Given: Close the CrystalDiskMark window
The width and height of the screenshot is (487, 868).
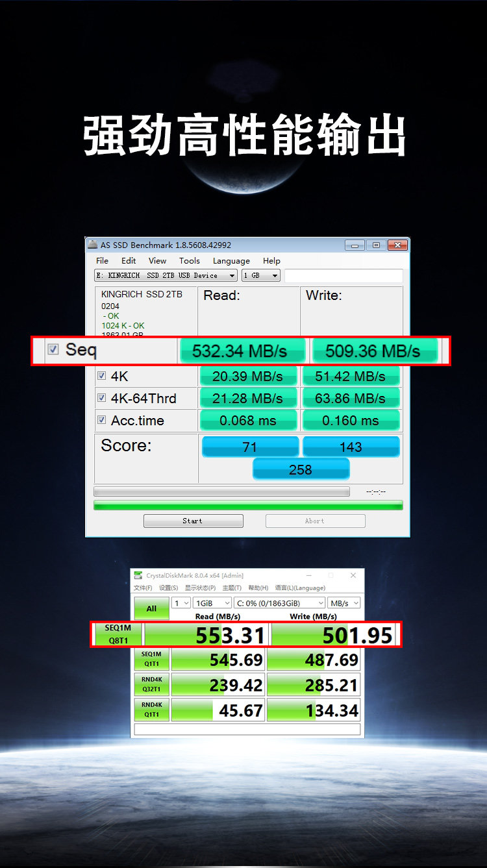Looking at the screenshot, I should tap(353, 575).
